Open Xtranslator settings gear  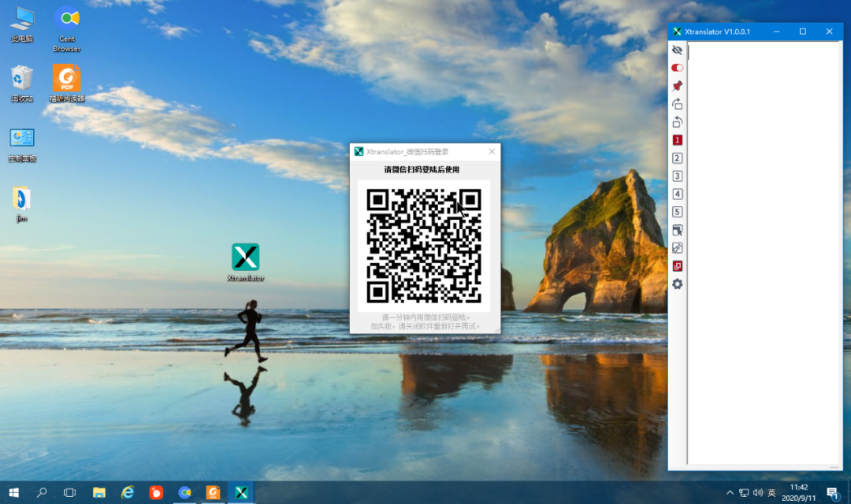click(677, 283)
